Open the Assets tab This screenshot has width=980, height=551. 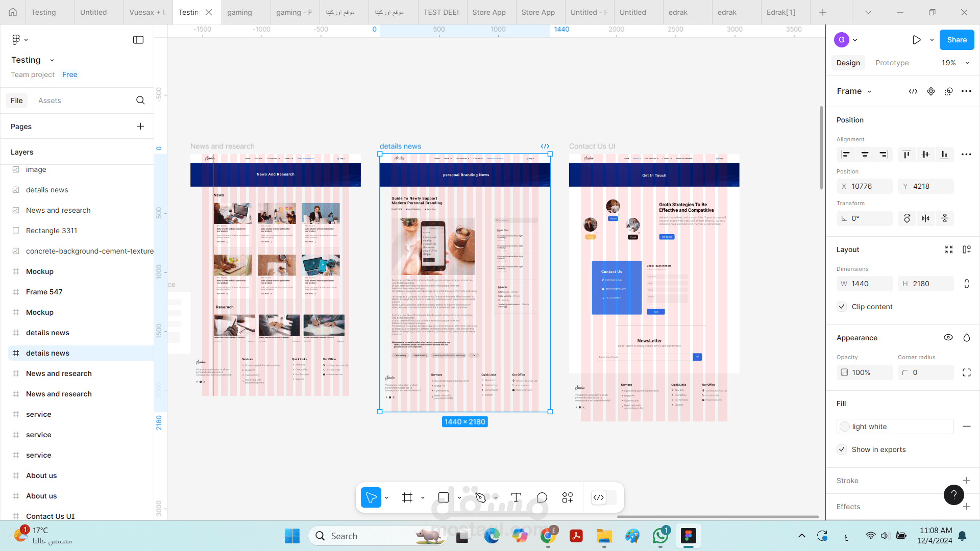[50, 101]
